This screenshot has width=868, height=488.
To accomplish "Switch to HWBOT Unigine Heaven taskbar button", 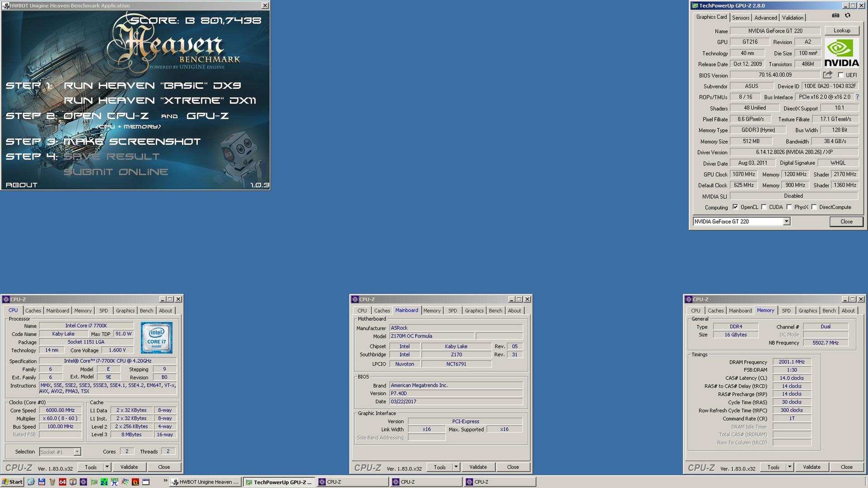I will pos(206,482).
